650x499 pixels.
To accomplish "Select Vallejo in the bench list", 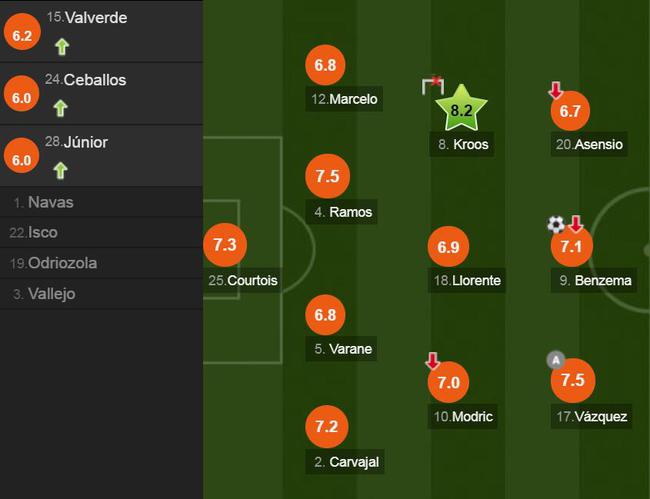I will pyautogui.click(x=101, y=294).
